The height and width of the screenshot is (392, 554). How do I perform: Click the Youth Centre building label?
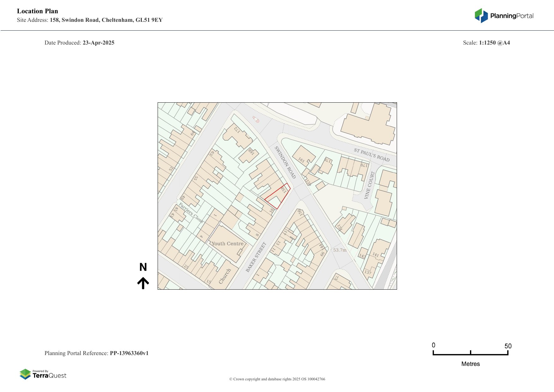click(x=227, y=244)
